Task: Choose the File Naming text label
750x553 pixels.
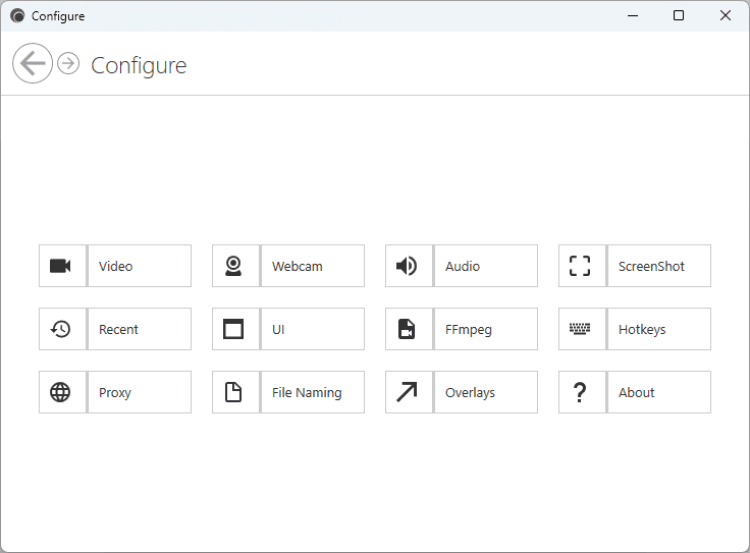Action: tap(307, 393)
